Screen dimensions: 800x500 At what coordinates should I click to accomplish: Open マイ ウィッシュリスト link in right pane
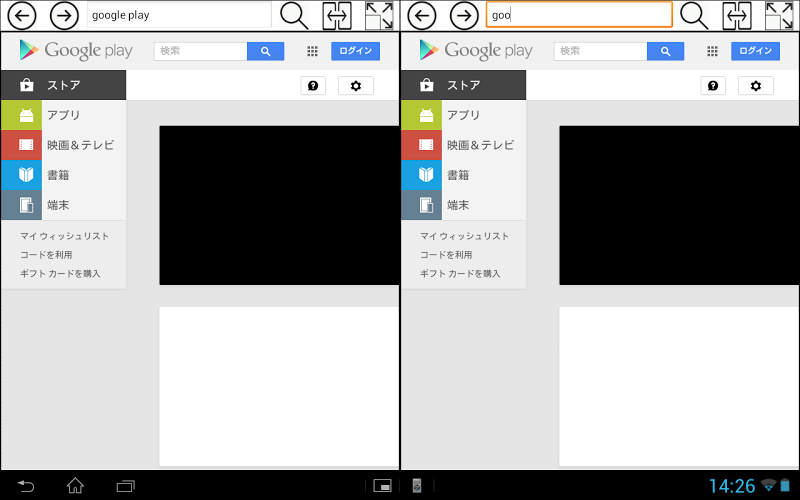pyautogui.click(x=464, y=236)
